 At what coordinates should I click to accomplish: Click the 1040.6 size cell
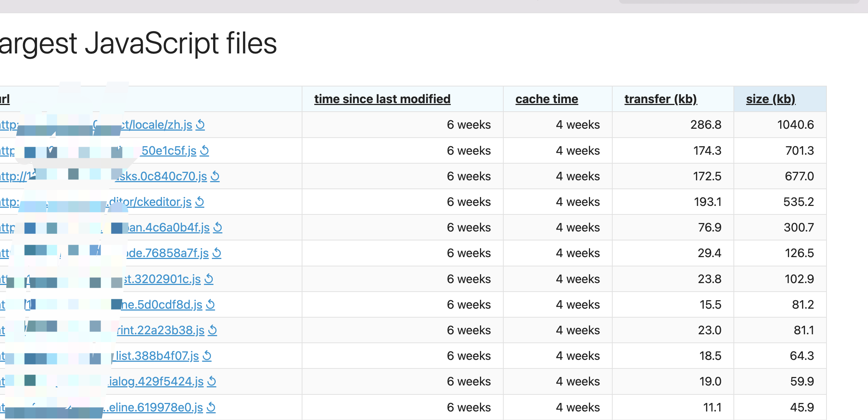tap(795, 125)
